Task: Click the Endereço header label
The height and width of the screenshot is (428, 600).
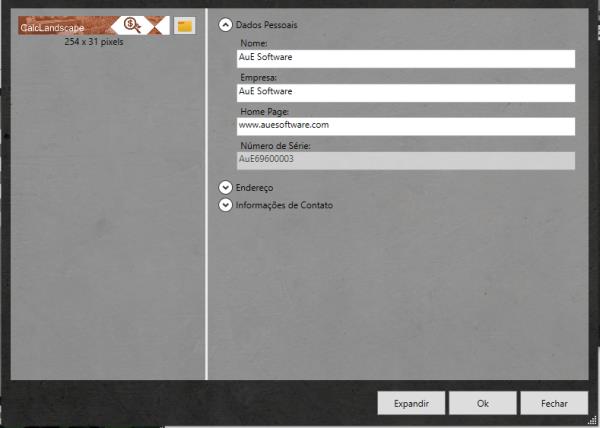Action: point(254,187)
